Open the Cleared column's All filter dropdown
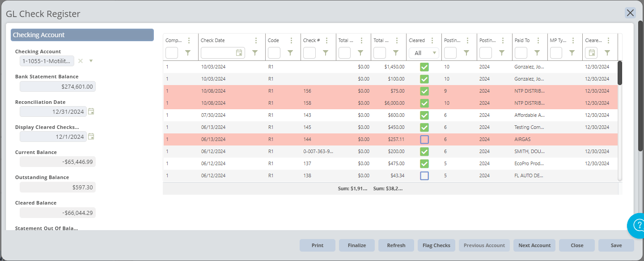Screen dimensions: 644x261 [x=423, y=52]
